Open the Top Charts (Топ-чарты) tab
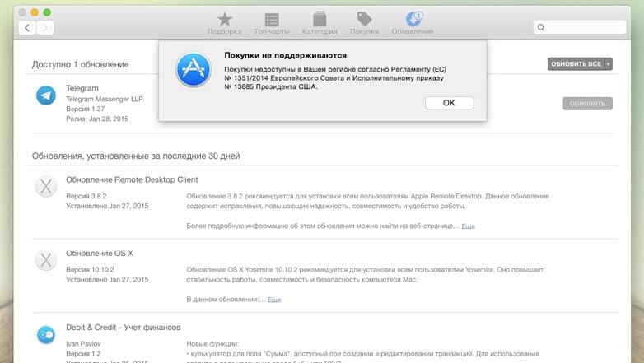644x363 pixels. 272,23
